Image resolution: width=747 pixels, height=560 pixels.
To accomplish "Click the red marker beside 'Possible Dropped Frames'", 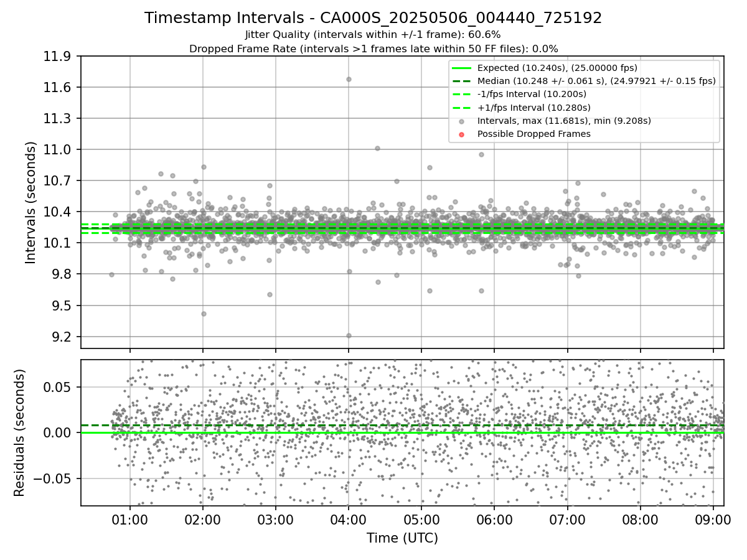I will pyautogui.click(x=461, y=134).
